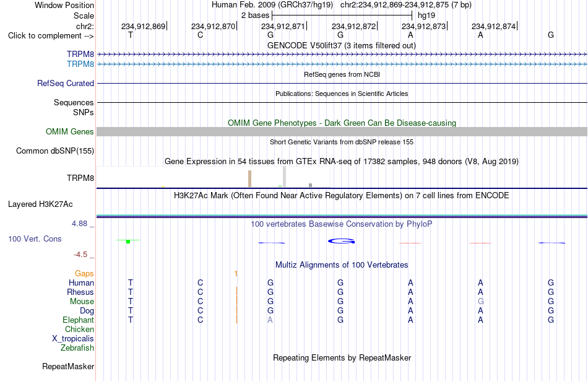Click the chr2:234,912,869-234,912,875 coordinates text

click(406, 5)
